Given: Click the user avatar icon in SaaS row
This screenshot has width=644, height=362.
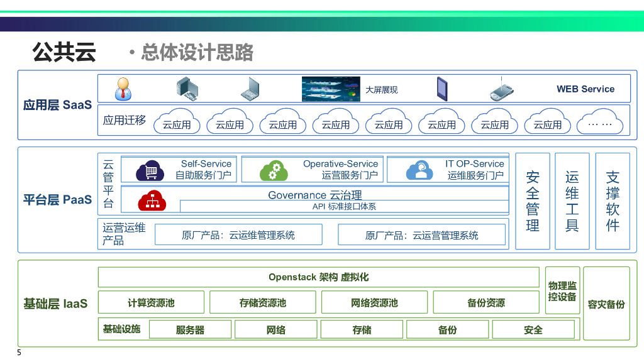Looking at the screenshot, I should (123, 89).
